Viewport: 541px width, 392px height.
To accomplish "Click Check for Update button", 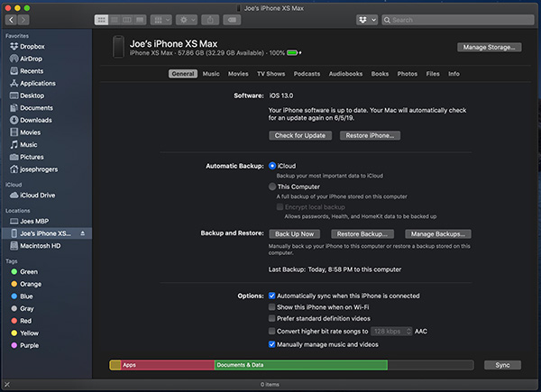I will click(300, 135).
